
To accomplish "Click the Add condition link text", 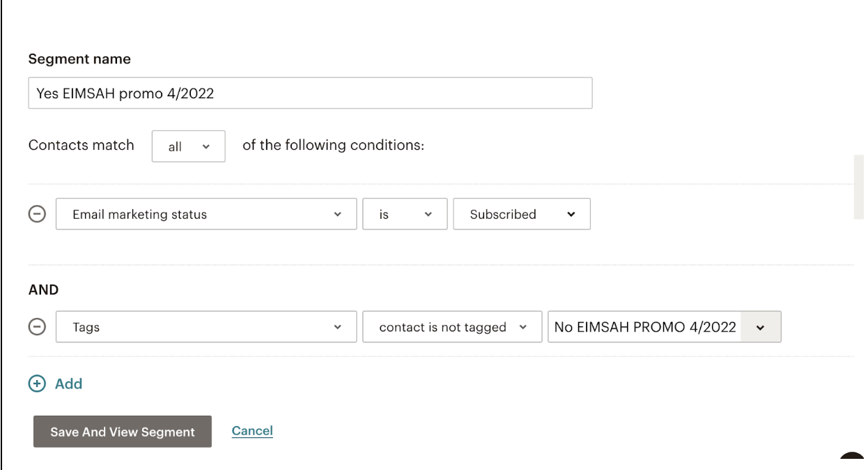I will coord(68,384).
